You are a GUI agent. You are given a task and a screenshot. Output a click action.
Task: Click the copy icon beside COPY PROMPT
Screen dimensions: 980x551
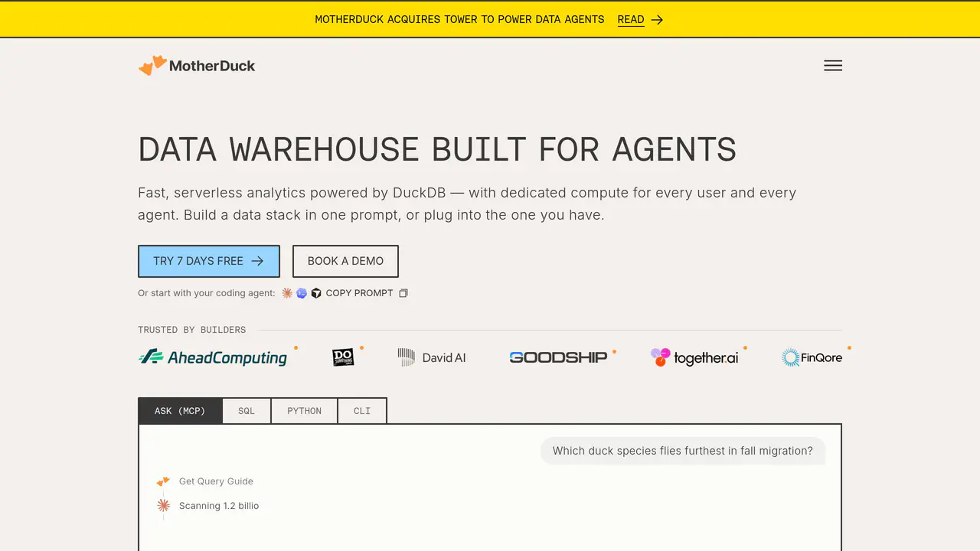click(403, 293)
